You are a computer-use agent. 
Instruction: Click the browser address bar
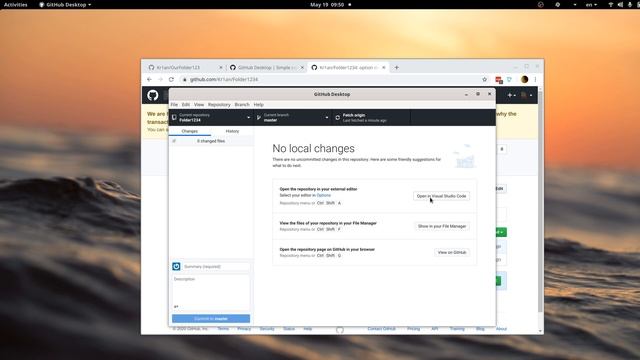[x=334, y=80]
